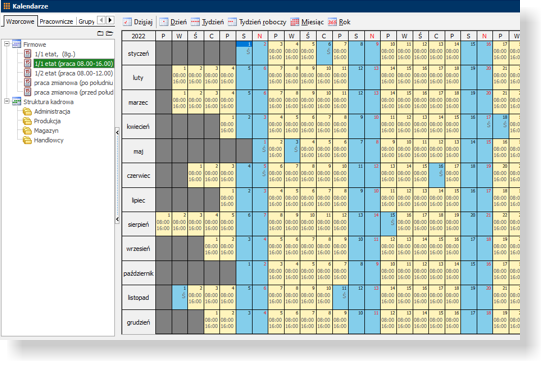The width and height of the screenshot is (560, 380).
Task: Click collapse-all icon above the calendar tree
Action: pos(100,34)
